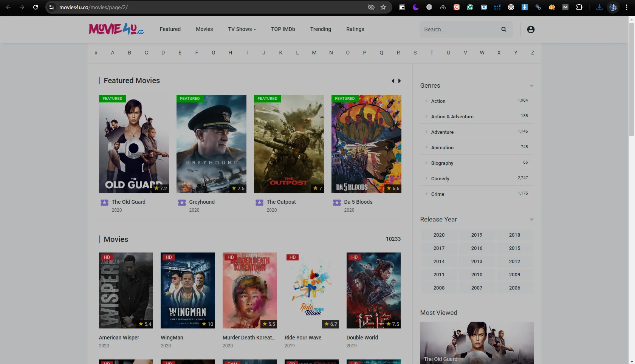Screen dimensions: 635x364
Task: Open site information icon in address bar
Action: tap(52, 7)
